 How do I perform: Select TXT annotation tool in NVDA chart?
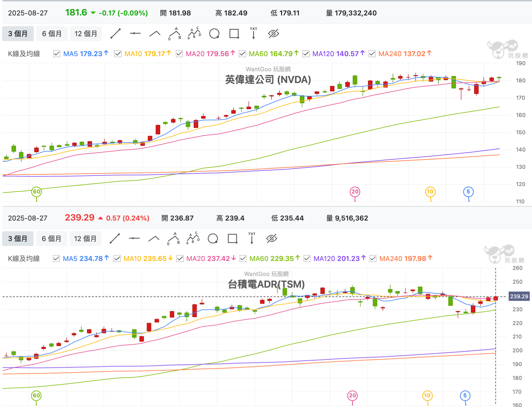tap(254, 33)
